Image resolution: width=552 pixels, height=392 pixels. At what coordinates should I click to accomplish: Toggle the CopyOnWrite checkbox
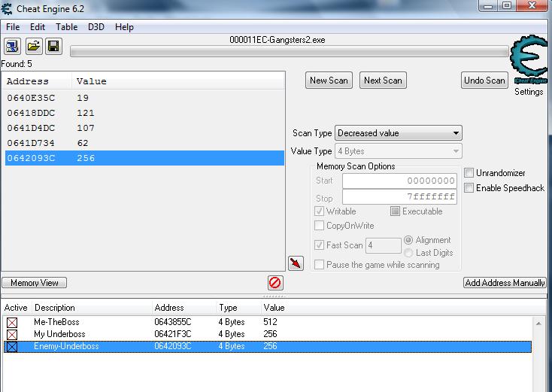point(319,226)
